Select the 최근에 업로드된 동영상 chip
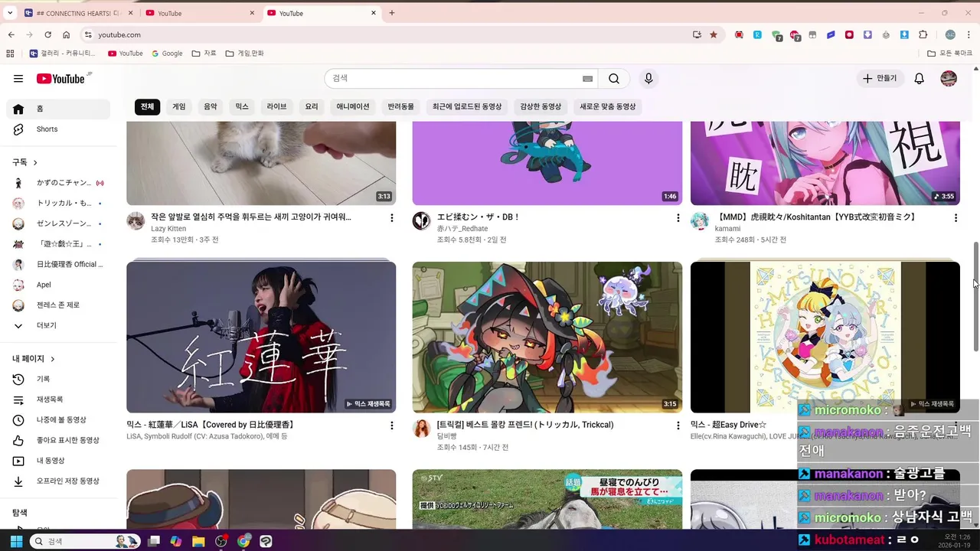This screenshot has height=551, width=980. point(467,107)
